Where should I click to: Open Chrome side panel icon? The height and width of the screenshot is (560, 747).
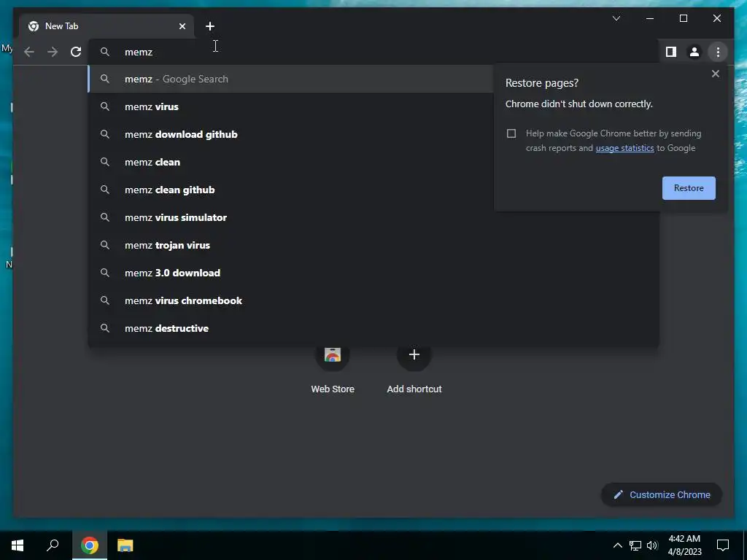(671, 52)
